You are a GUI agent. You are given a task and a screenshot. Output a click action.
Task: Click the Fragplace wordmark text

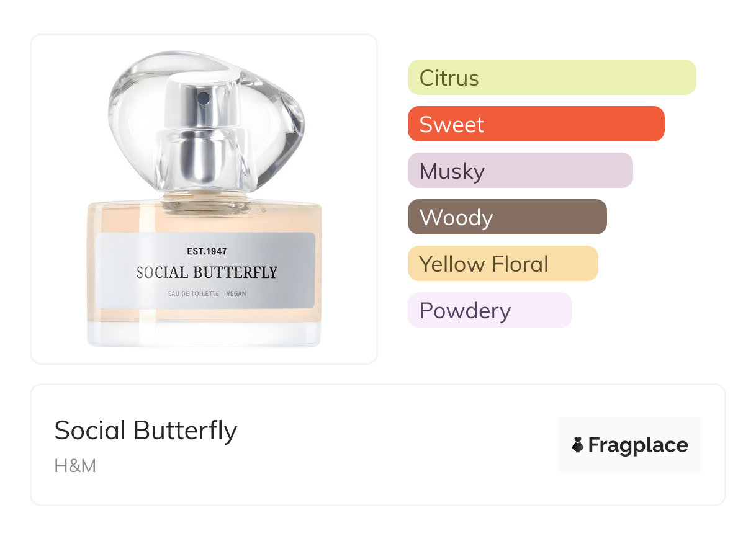click(638, 445)
